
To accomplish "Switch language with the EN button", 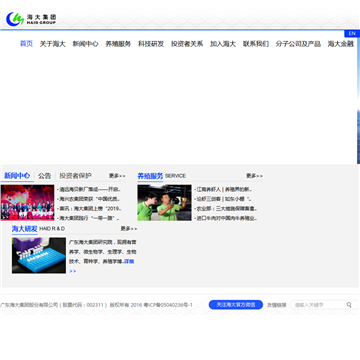I will click(x=352, y=33).
